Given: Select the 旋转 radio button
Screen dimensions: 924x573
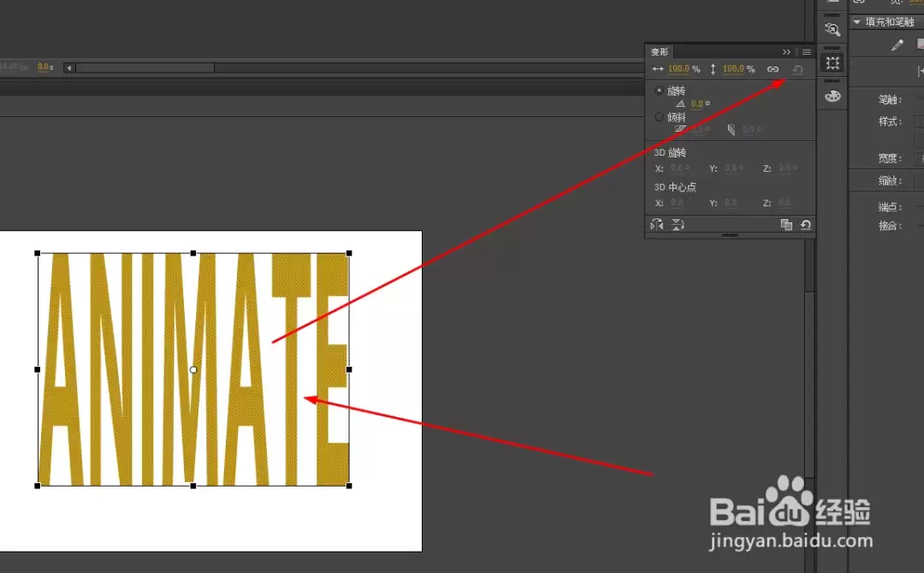Looking at the screenshot, I should point(659,91).
